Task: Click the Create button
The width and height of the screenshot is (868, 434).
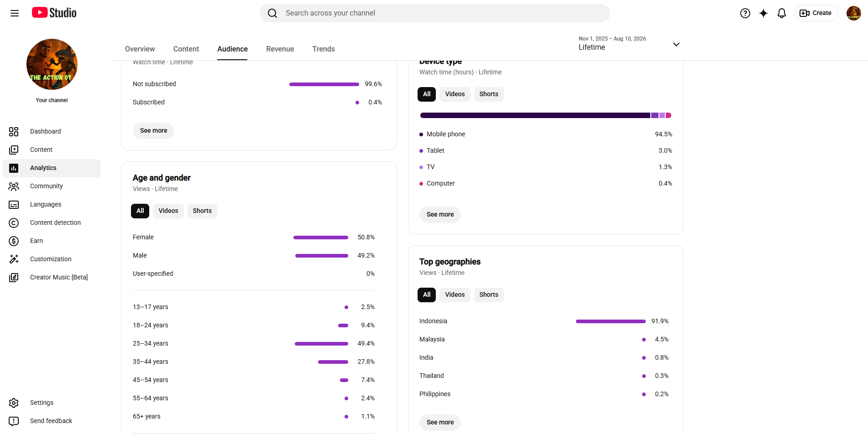Action: 816,13
